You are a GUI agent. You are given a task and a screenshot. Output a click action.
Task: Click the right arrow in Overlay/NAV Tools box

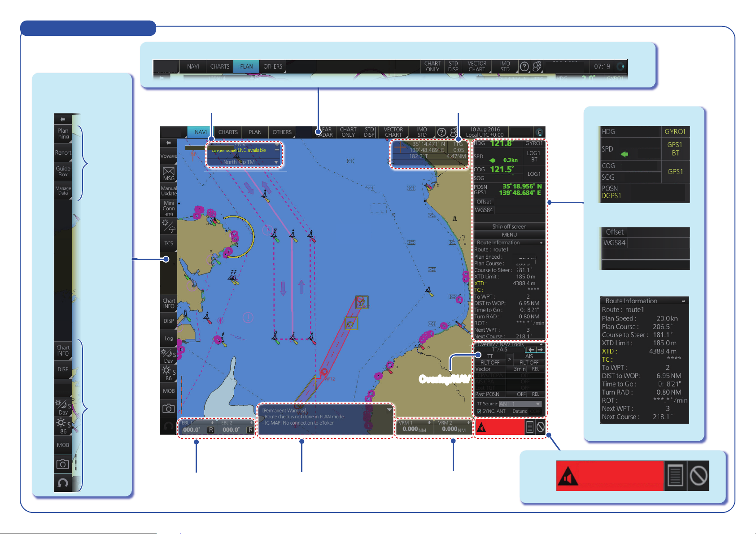(540, 350)
